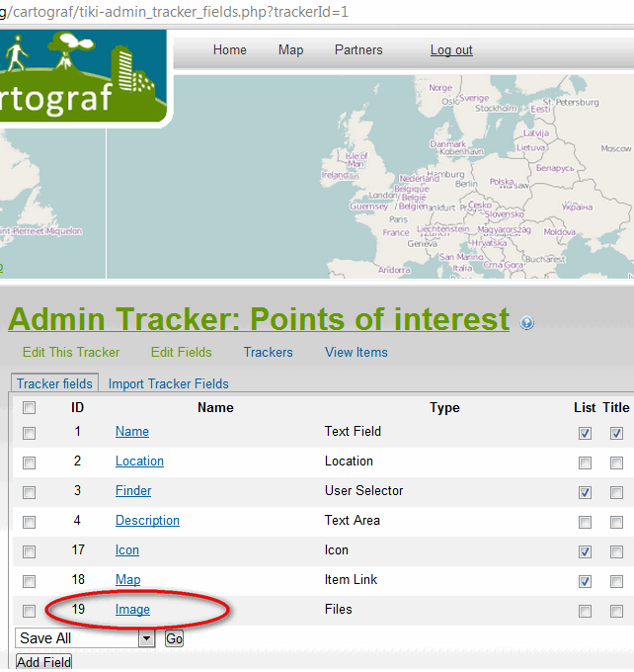Click the Log out link
Screen dimensions: 634x672
pyautogui.click(x=451, y=50)
